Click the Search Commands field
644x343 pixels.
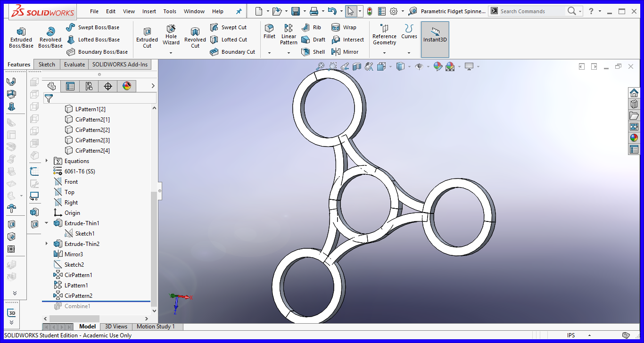point(532,11)
